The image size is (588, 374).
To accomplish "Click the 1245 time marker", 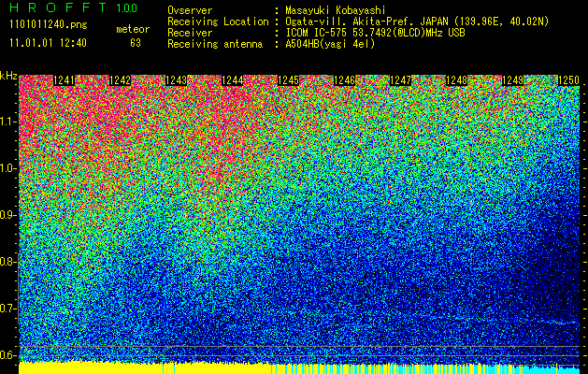I will point(288,80).
